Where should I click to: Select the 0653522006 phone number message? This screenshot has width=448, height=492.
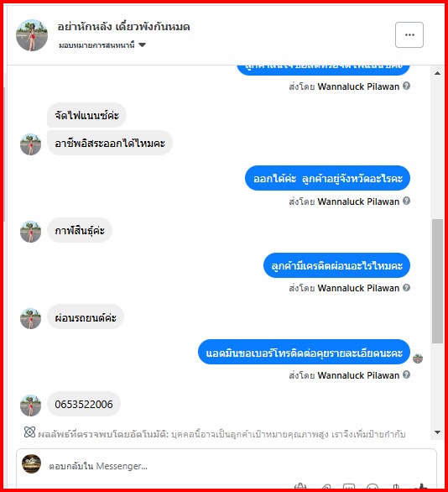(84, 404)
